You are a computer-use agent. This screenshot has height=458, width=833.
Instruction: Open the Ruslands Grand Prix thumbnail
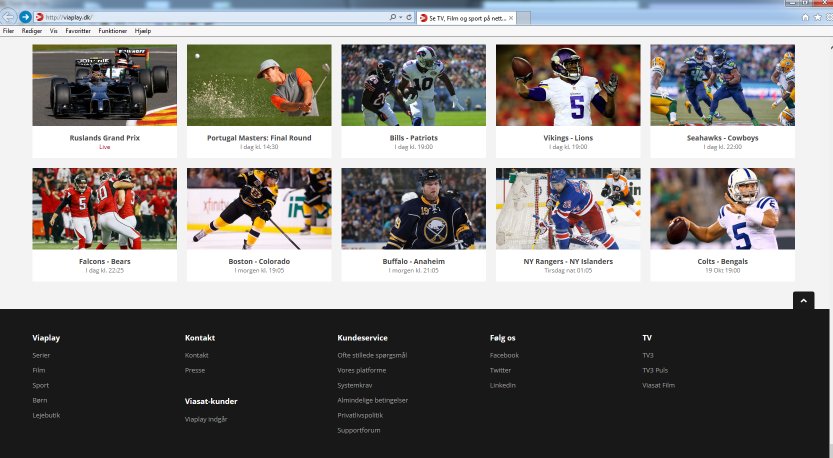[104, 85]
